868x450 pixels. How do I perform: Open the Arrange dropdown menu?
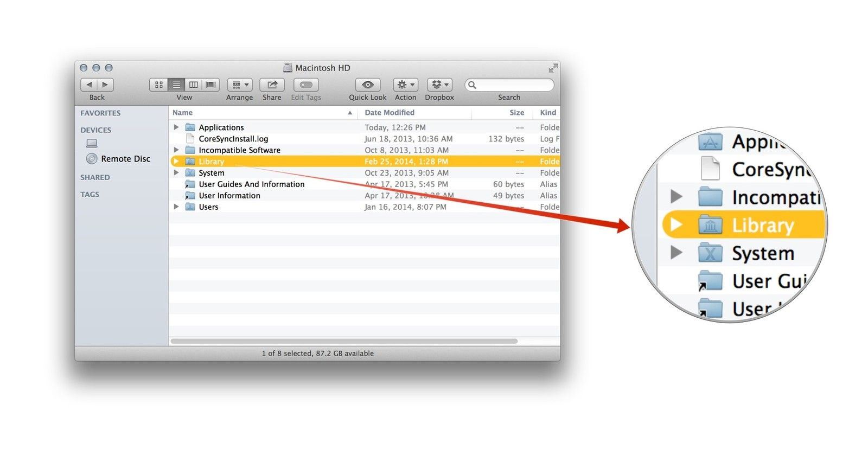coord(240,85)
